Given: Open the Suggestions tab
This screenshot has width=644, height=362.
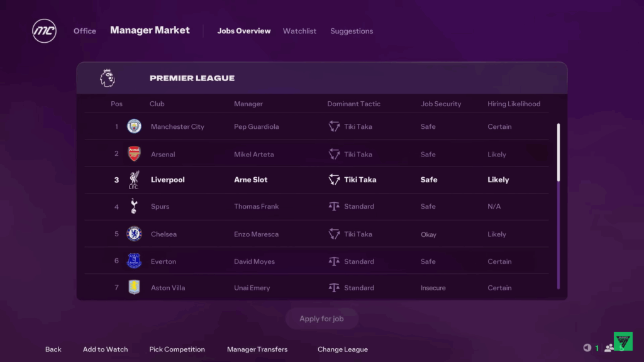Looking at the screenshot, I should point(352,31).
